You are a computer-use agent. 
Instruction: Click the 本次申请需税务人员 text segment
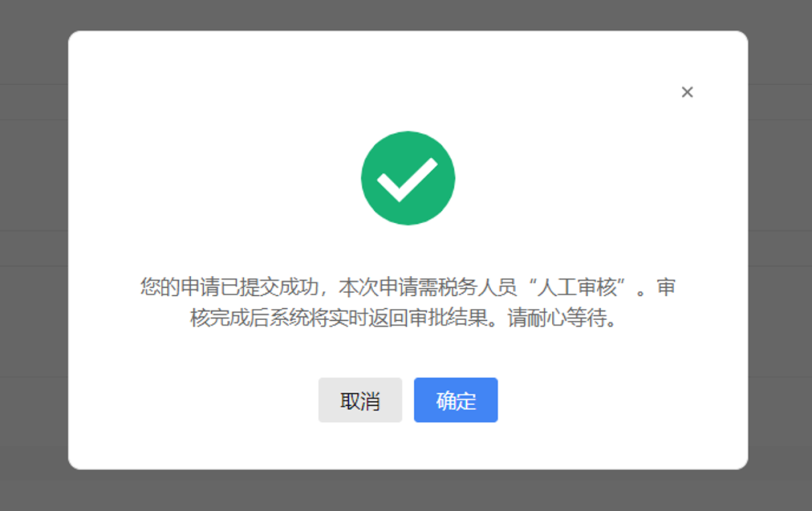(x=428, y=287)
